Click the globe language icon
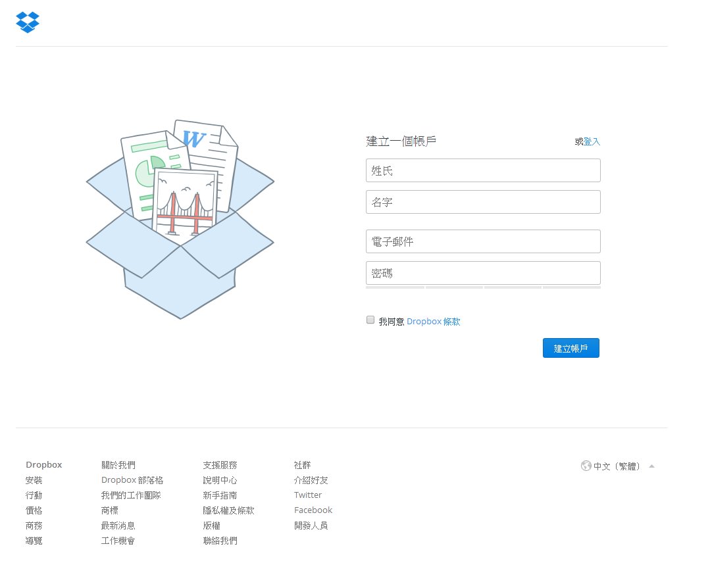Screen dimensions: 710x588 pos(586,466)
